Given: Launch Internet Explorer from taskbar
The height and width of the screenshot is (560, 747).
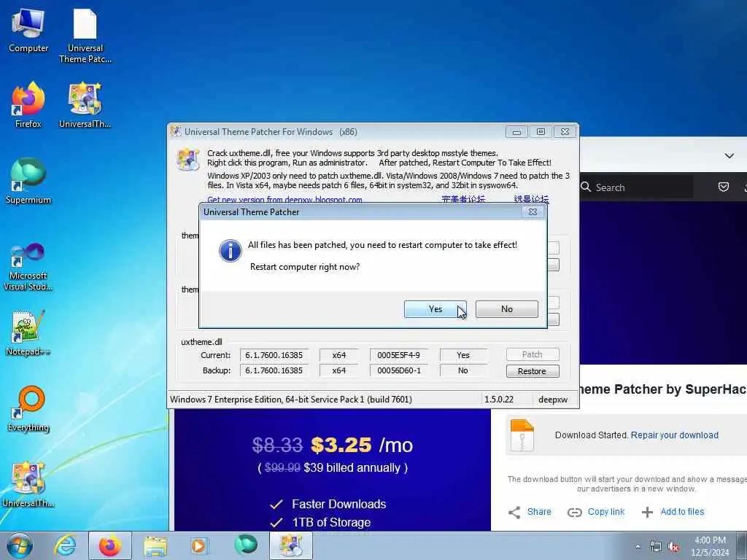Looking at the screenshot, I should (65, 545).
